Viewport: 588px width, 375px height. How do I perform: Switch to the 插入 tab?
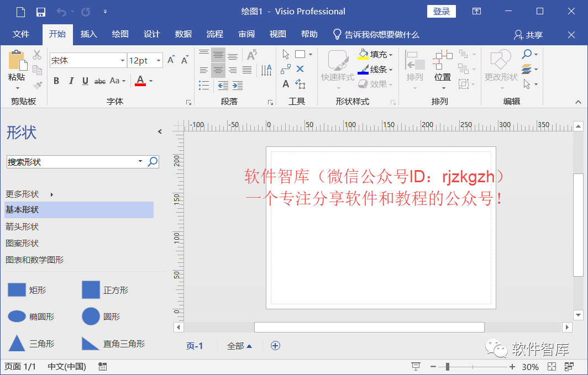[89, 34]
